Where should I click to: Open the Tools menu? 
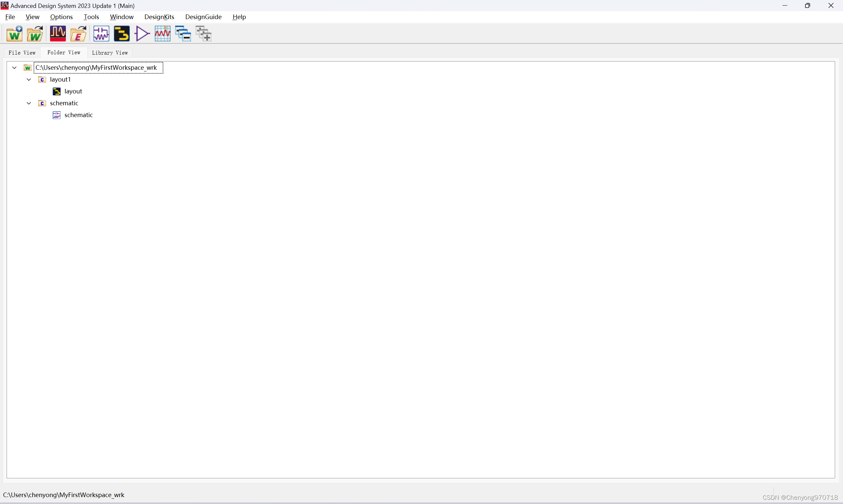tap(91, 17)
